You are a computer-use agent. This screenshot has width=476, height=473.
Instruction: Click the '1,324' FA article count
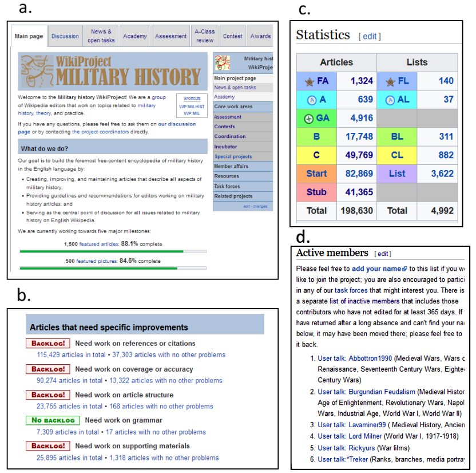[362, 81]
